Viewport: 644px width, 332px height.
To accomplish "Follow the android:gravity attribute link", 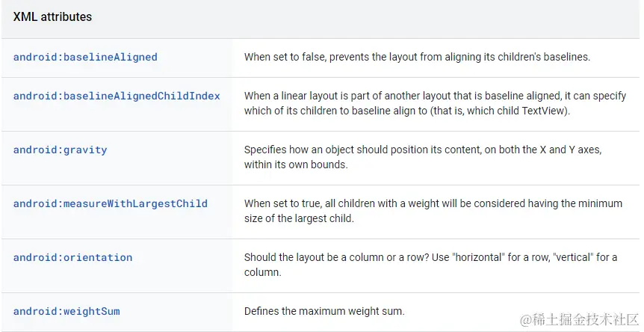I will pos(60,150).
